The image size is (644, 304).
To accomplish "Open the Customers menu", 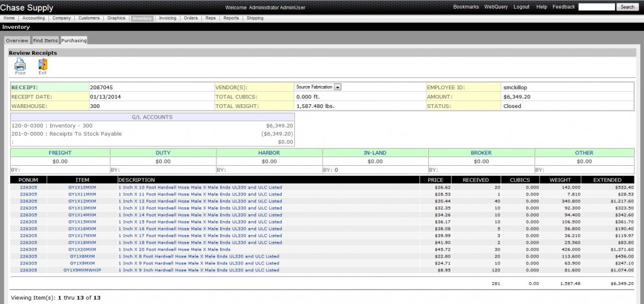I will (89, 18).
